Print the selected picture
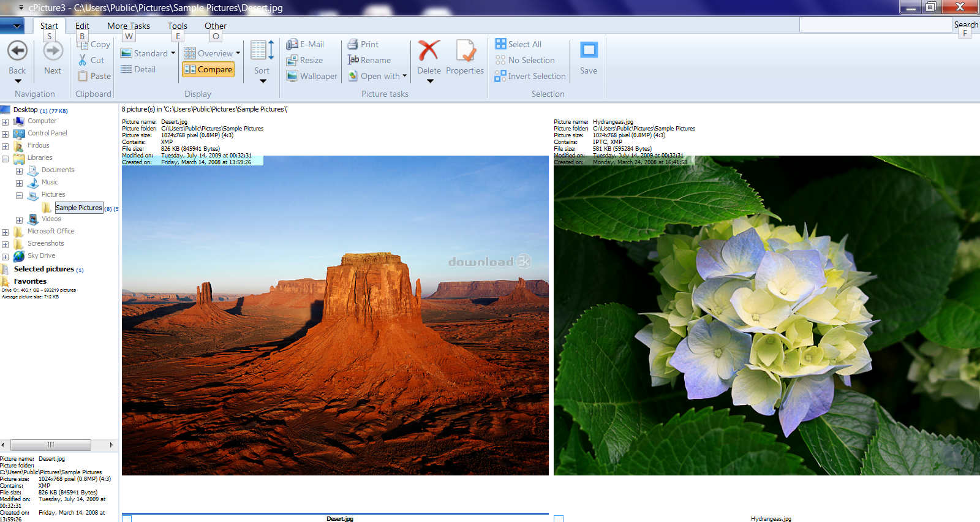Image resolution: width=980 pixels, height=522 pixels. (363, 44)
